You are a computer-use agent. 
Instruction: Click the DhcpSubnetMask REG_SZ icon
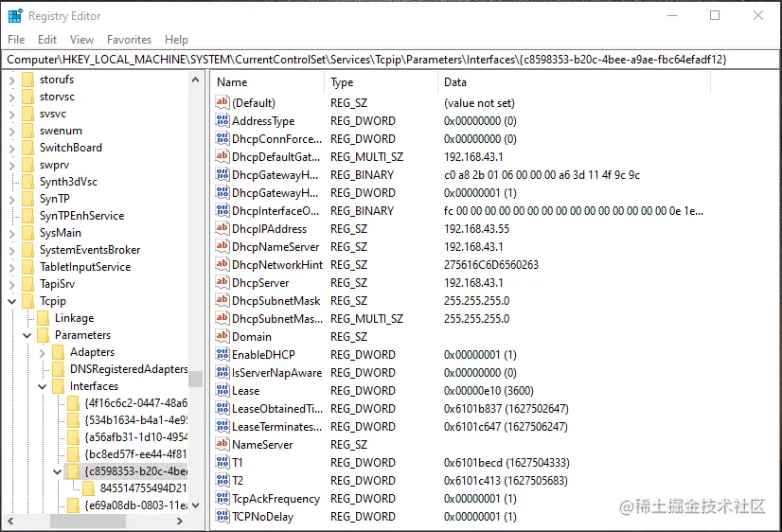click(x=222, y=300)
